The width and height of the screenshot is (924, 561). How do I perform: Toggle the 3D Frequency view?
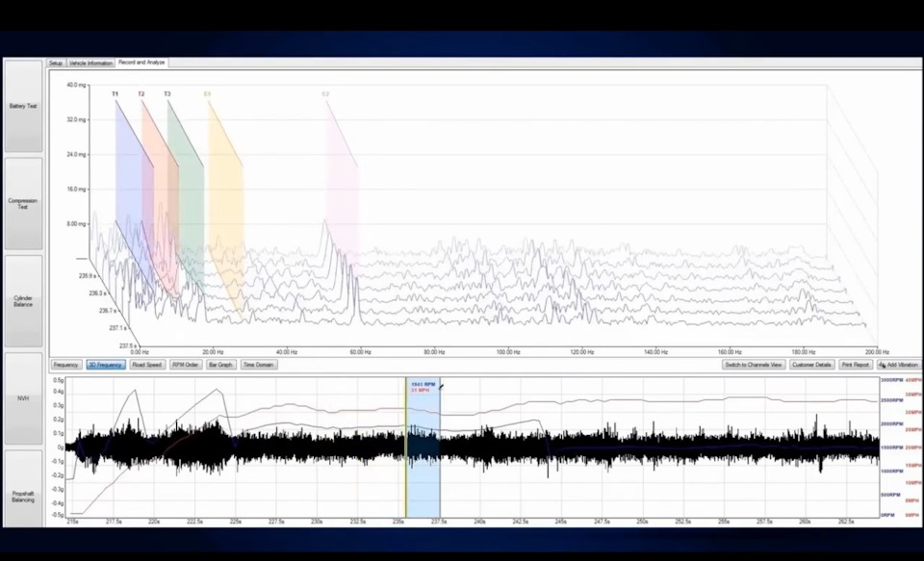[106, 365]
